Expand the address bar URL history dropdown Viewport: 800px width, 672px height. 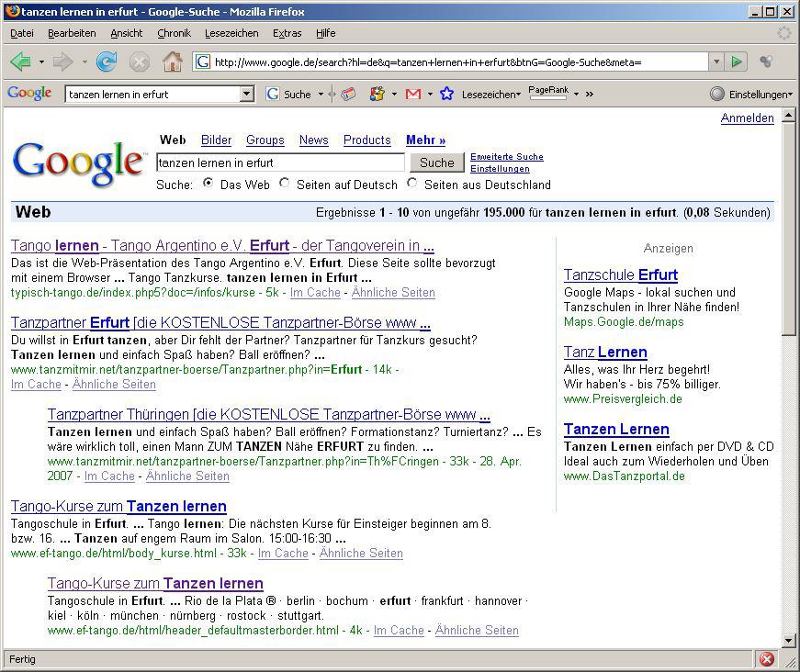[716, 62]
